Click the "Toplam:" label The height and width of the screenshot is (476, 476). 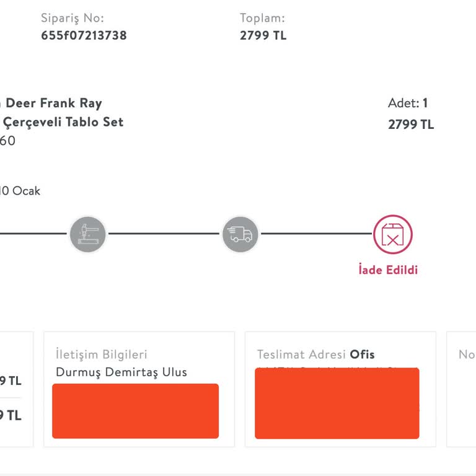click(262, 18)
